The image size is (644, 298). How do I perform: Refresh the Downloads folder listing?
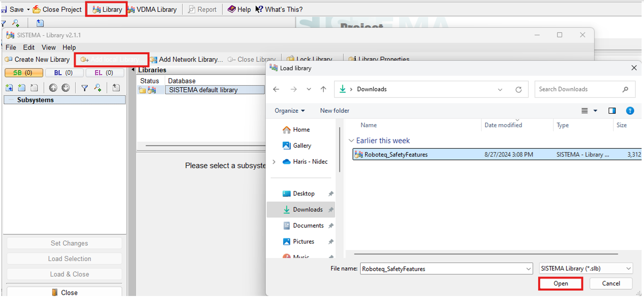pyautogui.click(x=518, y=90)
